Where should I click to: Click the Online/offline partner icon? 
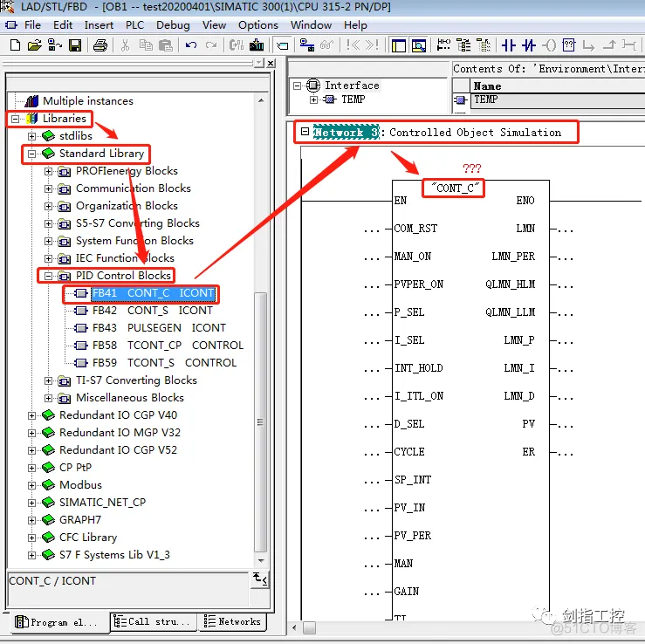click(307, 45)
